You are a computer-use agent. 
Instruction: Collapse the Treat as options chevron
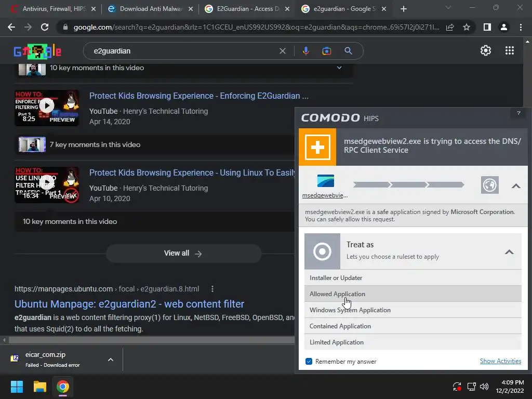[509, 252]
